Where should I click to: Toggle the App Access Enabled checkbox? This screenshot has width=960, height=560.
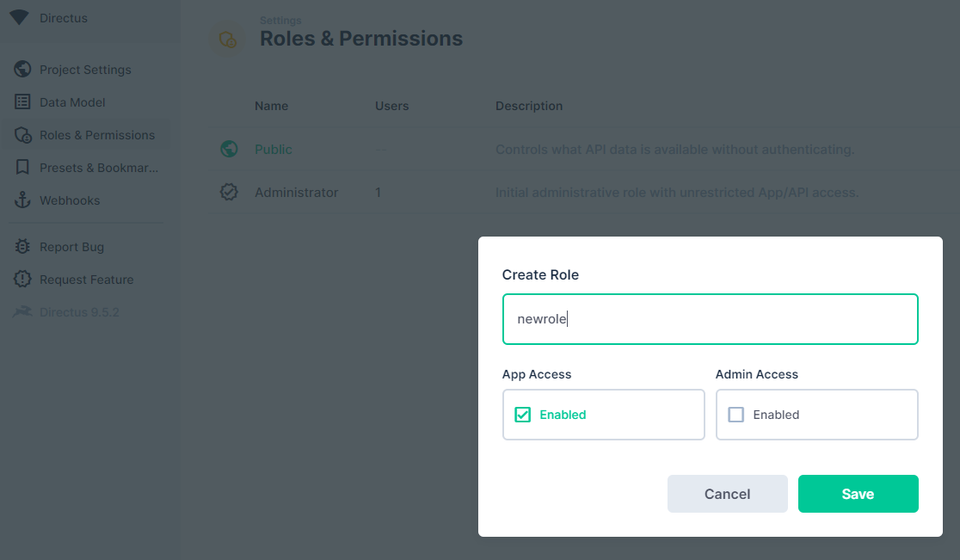click(x=522, y=415)
